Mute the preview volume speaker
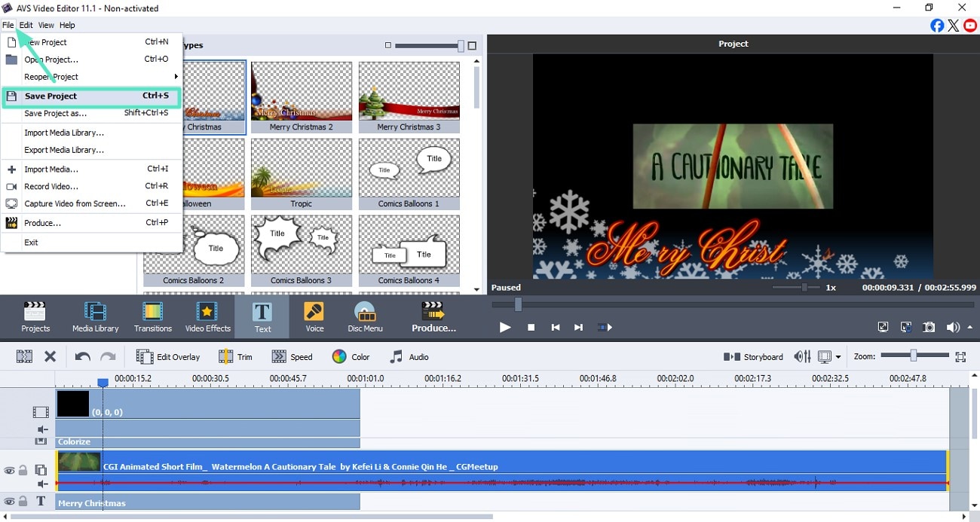 (953, 328)
